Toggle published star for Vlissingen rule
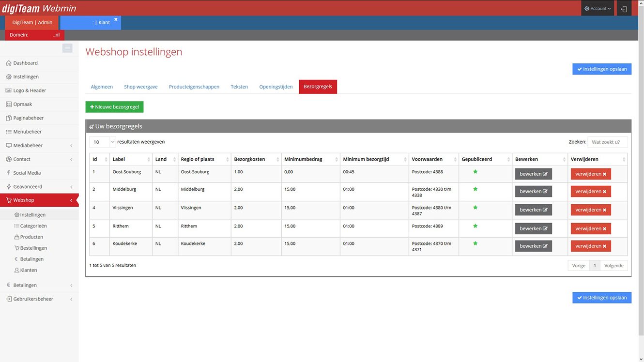The image size is (644, 362). coord(475,208)
